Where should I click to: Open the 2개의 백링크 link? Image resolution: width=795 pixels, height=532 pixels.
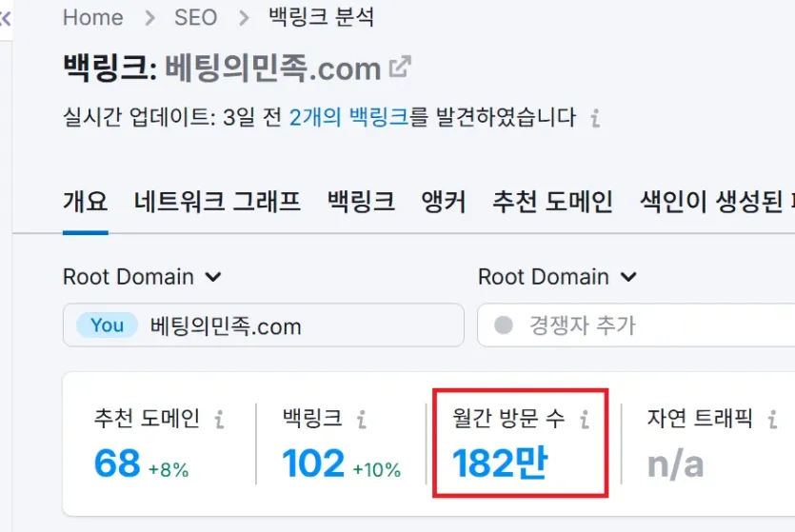click(x=348, y=118)
